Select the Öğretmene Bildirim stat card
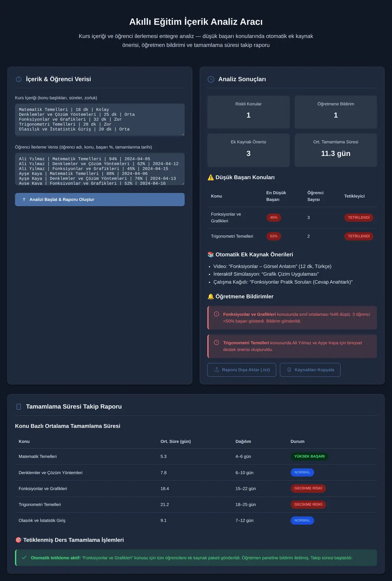This screenshot has height=581, width=392. 336,112
